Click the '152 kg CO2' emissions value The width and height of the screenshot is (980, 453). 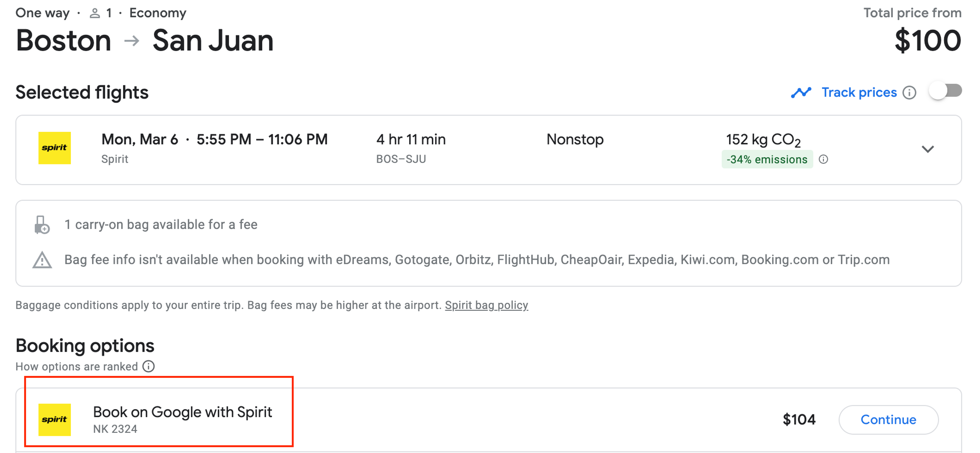point(763,140)
